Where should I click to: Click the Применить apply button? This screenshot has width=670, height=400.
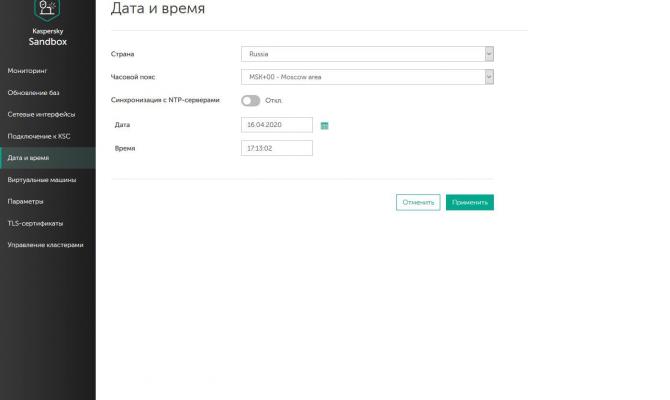pos(470,202)
